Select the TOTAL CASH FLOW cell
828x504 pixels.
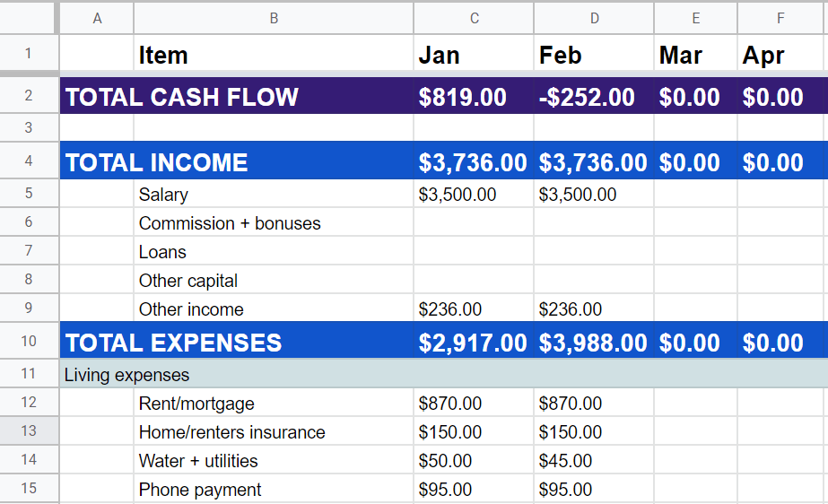pyautogui.click(x=182, y=97)
